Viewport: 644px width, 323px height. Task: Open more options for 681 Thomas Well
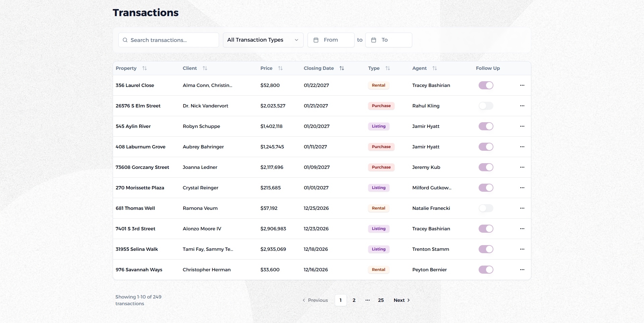coord(522,208)
